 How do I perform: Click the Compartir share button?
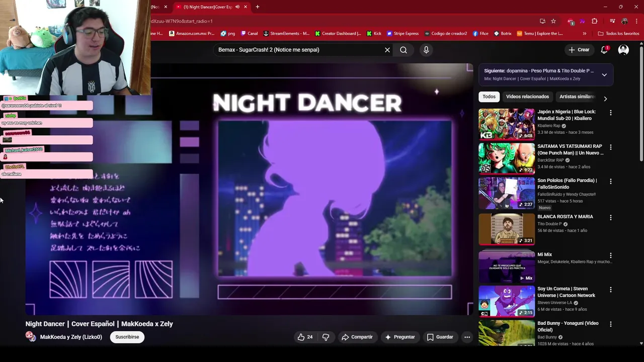(357, 337)
